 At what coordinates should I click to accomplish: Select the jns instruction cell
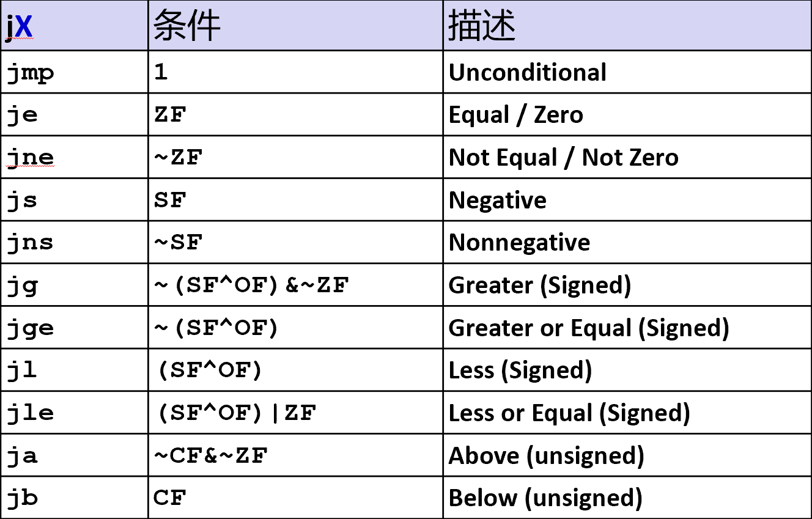click(31, 243)
